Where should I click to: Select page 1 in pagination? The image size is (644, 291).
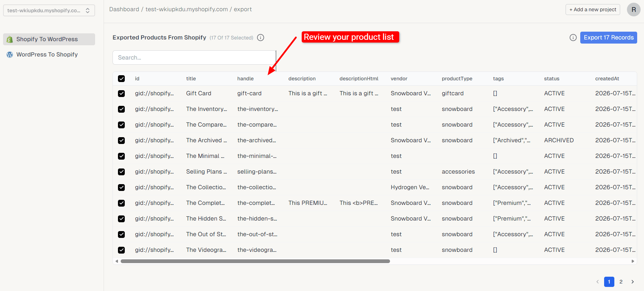point(609,282)
